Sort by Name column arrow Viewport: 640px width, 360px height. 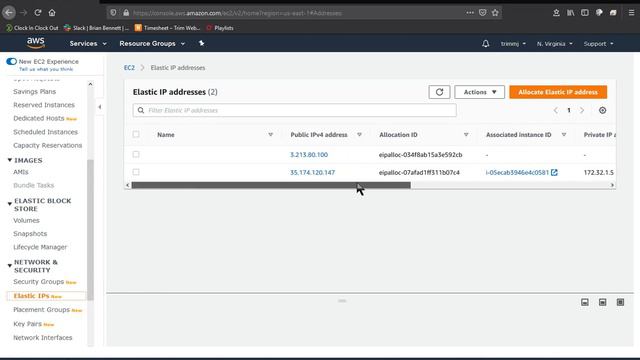270,135
